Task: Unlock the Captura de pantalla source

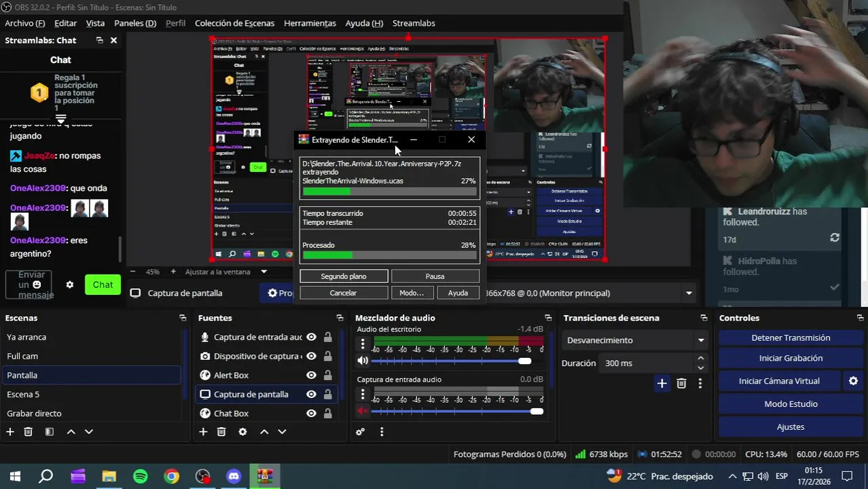Action: [x=327, y=394]
